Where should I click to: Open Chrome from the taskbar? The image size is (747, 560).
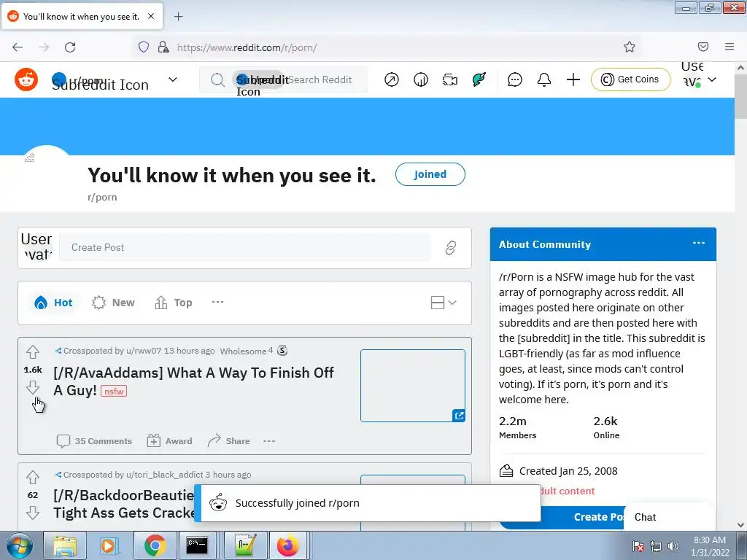point(155,545)
